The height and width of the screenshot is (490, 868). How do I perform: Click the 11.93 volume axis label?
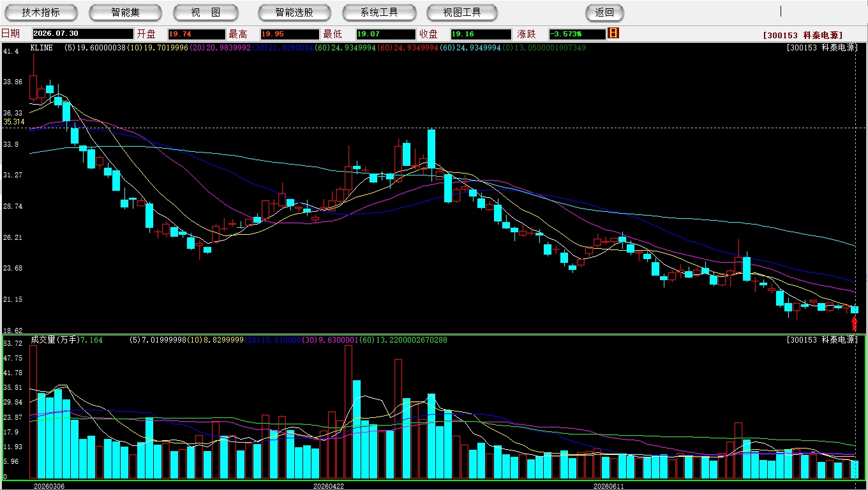coord(13,447)
